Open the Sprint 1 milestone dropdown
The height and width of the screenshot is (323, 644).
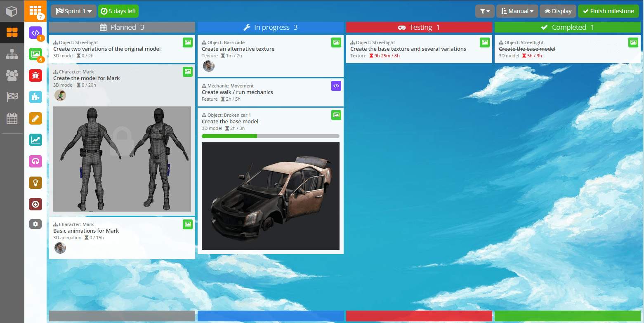(x=73, y=11)
